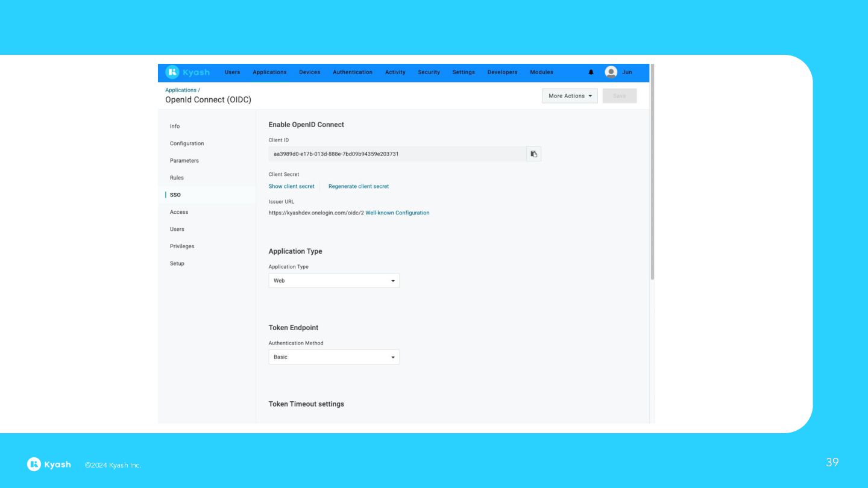The image size is (868, 488).
Task: Click the user avatar icon next to Jun
Action: click(611, 72)
